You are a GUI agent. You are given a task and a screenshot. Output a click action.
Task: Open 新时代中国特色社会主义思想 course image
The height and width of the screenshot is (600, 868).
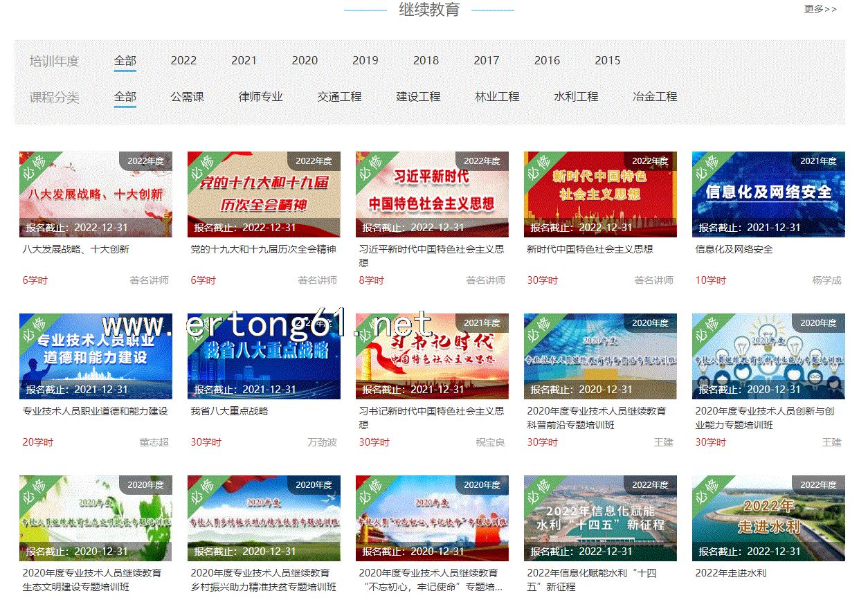(x=600, y=194)
